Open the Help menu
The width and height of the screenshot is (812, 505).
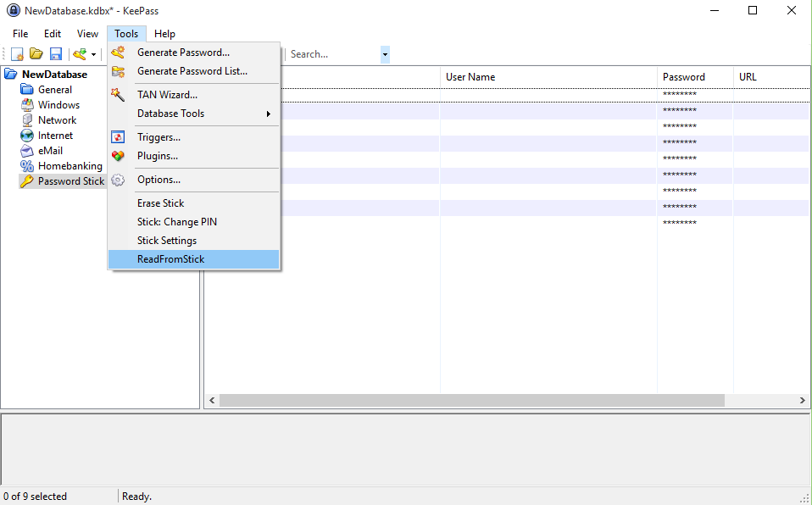(x=164, y=34)
